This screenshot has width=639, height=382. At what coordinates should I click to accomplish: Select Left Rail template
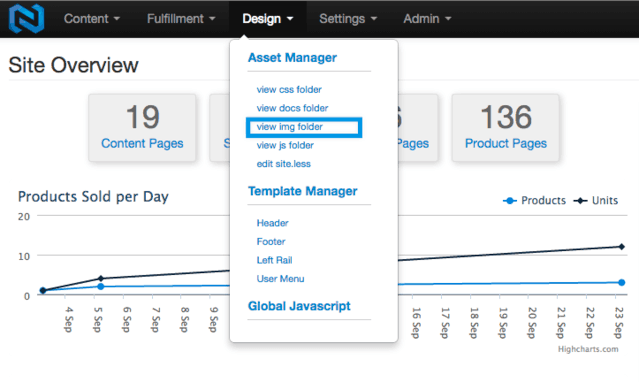tap(274, 260)
